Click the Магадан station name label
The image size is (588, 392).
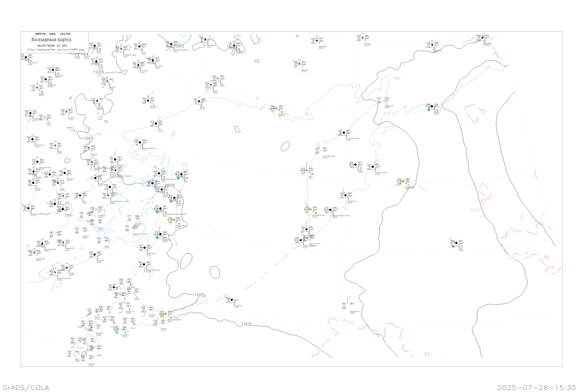tap(281, 114)
